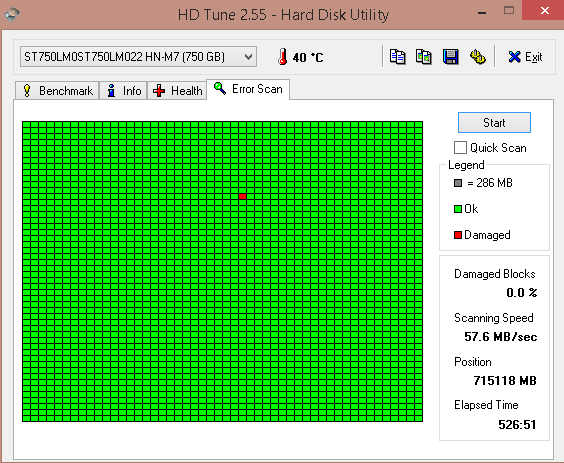Viewport: 564px width, 463px height.
Task: Click the blue X Exit icon
Action: coord(514,57)
